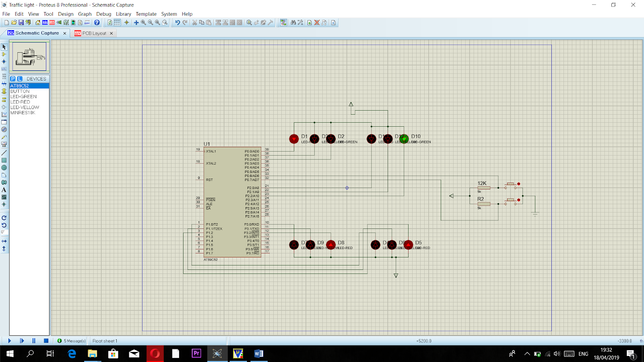Viewport: 644px width, 362px height.
Task: Toggle Instant Edit Mode in the selector toolbar
Action: click(4, 47)
